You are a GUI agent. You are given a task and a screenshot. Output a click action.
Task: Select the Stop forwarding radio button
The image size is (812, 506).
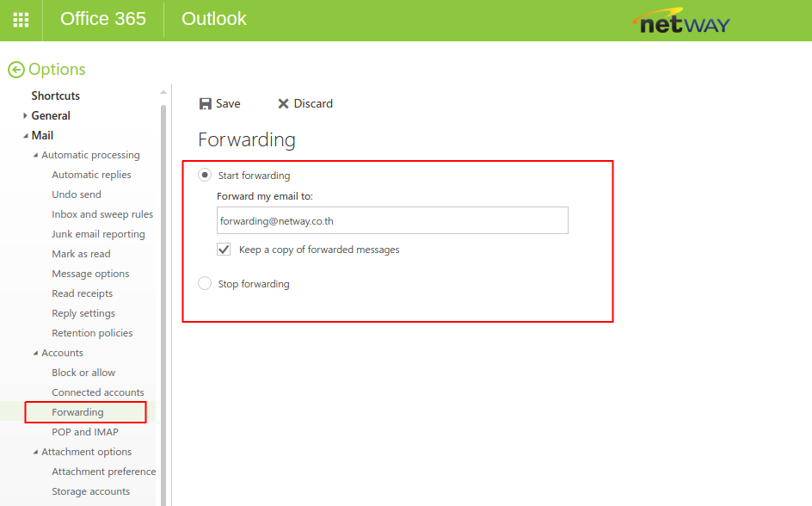[x=205, y=283]
